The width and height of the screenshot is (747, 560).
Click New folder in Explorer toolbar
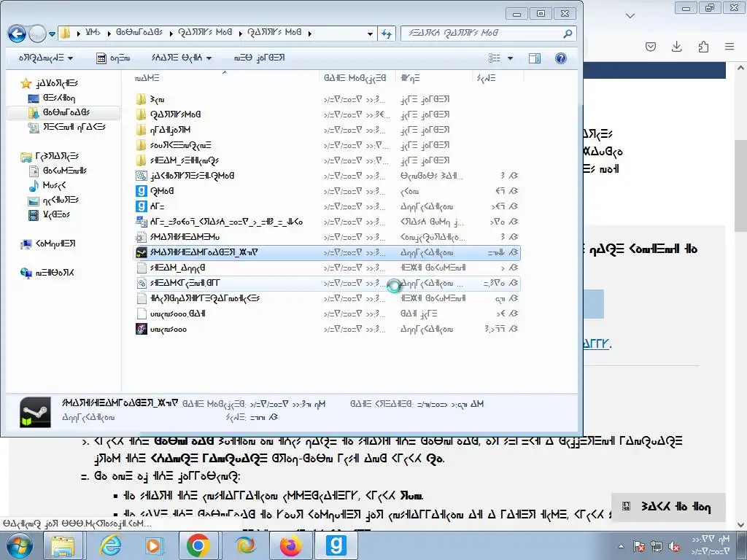259,58
